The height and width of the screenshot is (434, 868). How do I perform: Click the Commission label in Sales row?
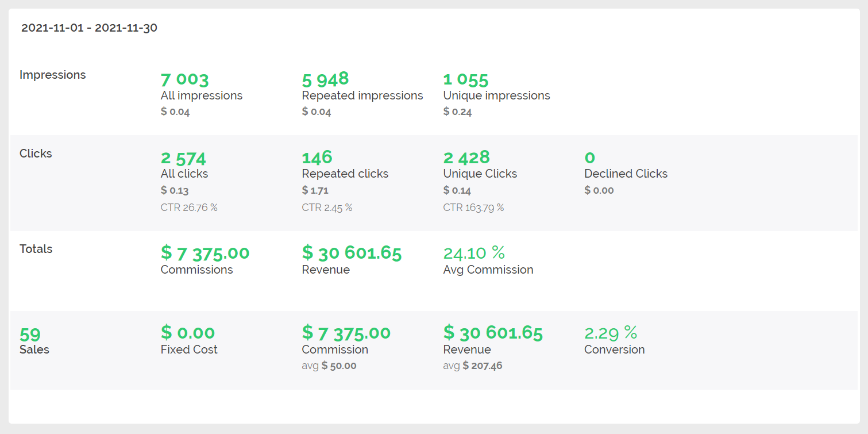[x=335, y=349]
